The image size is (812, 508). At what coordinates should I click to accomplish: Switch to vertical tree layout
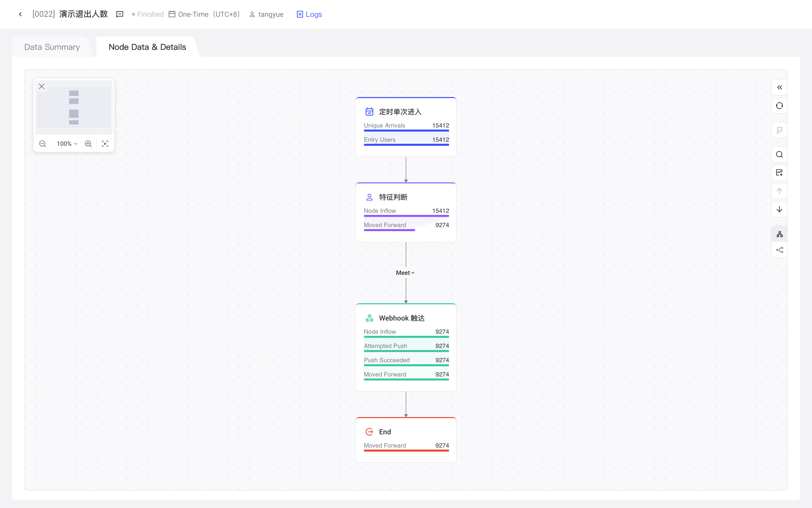779,234
